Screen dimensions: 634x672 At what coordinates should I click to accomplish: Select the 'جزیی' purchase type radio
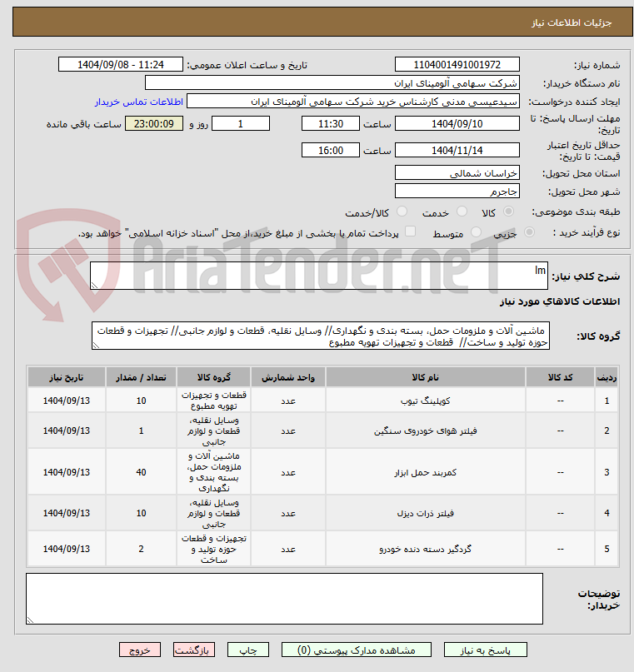(x=529, y=231)
